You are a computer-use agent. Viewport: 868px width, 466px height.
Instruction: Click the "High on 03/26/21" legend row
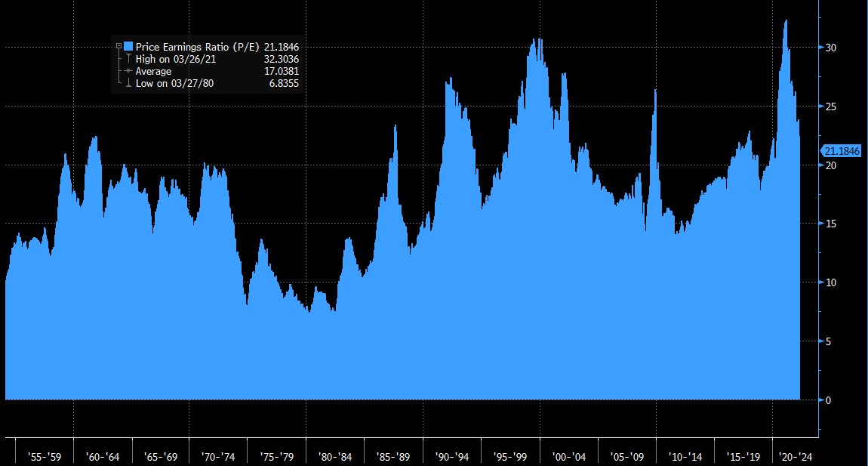click(176, 60)
